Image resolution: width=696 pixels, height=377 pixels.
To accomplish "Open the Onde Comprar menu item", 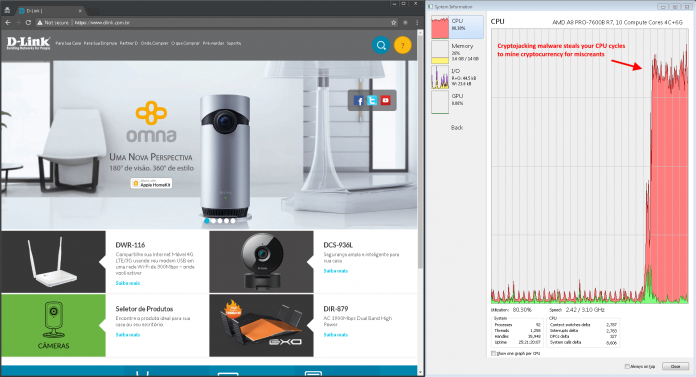I will click(x=154, y=44).
